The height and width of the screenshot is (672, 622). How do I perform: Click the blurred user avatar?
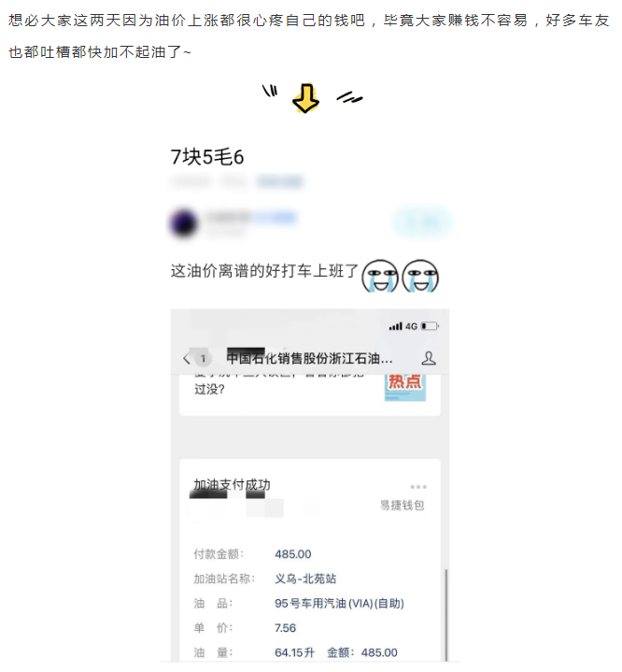click(x=184, y=222)
